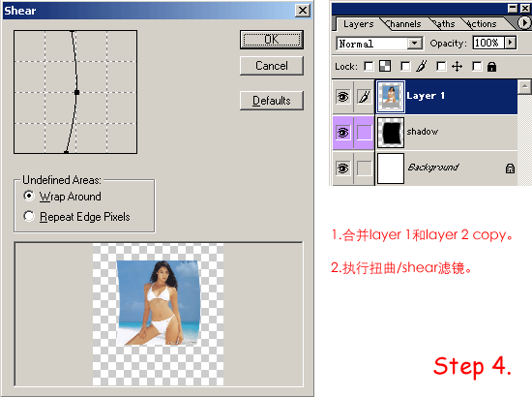Select the shadow layer name
Viewport: 532px width, 397px height.
pos(423,132)
